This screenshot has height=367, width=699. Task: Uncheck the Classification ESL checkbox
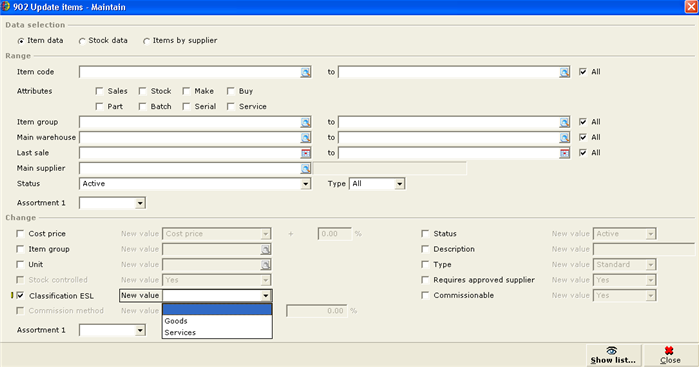(20, 295)
